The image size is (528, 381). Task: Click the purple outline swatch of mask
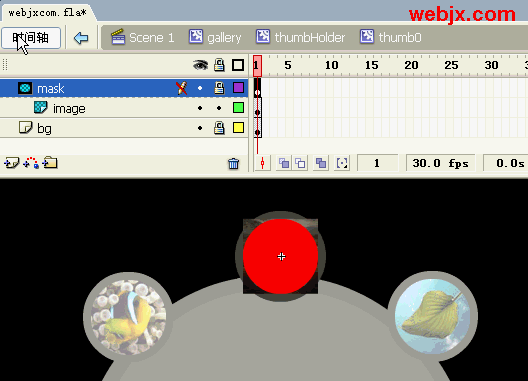click(x=238, y=88)
